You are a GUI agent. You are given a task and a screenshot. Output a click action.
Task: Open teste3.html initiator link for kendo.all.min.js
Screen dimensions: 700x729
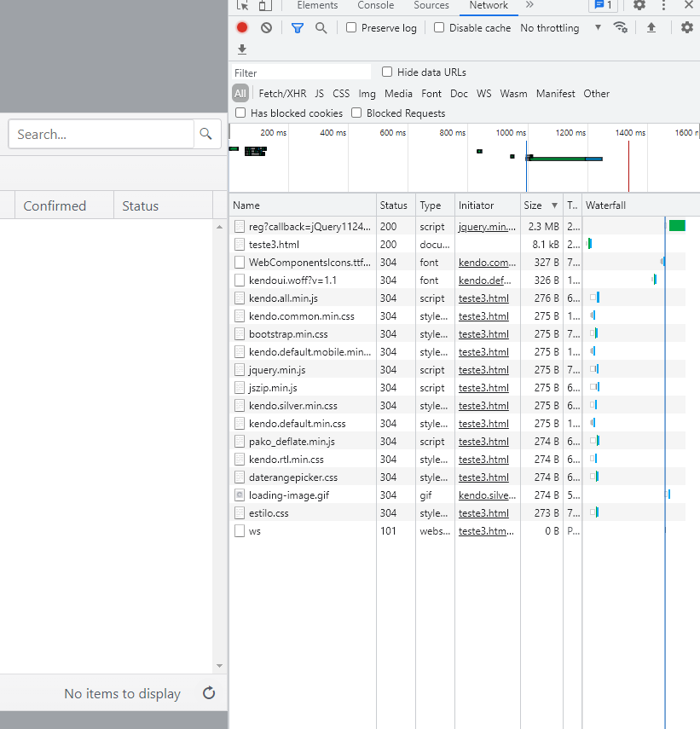483,298
